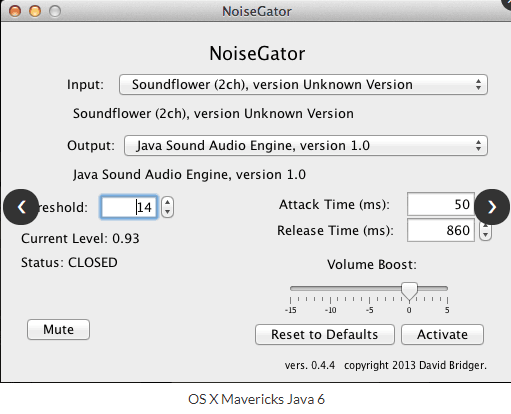Open the Output device dropdown

[306, 145]
